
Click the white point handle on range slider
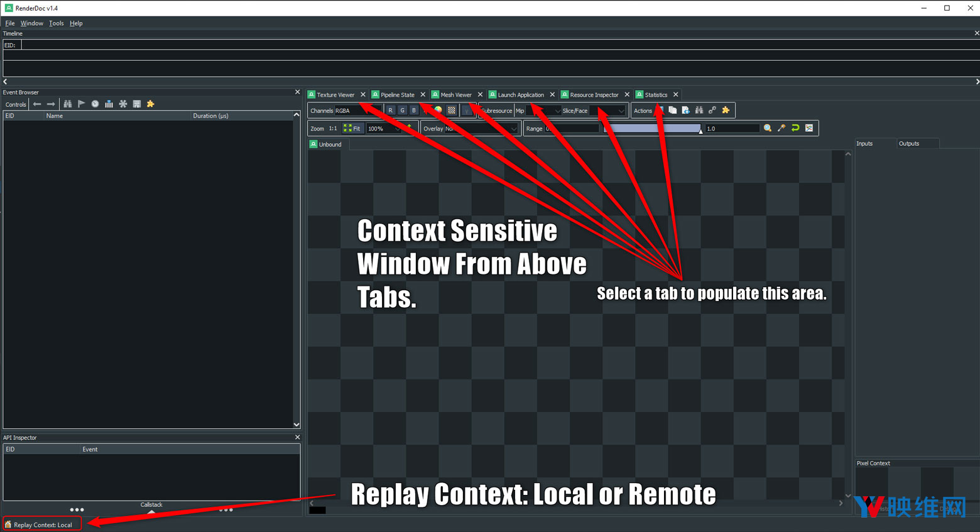(700, 131)
